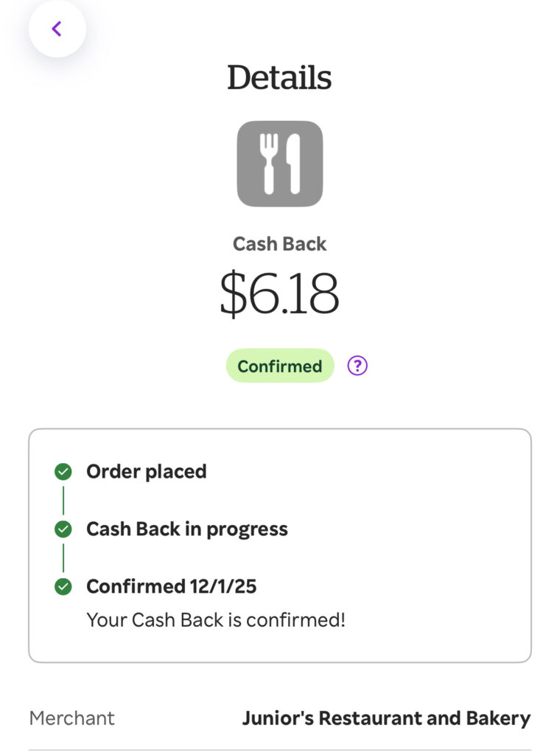Click the divider line below the Merchant row
The height and width of the screenshot is (755, 560).
coord(280,751)
